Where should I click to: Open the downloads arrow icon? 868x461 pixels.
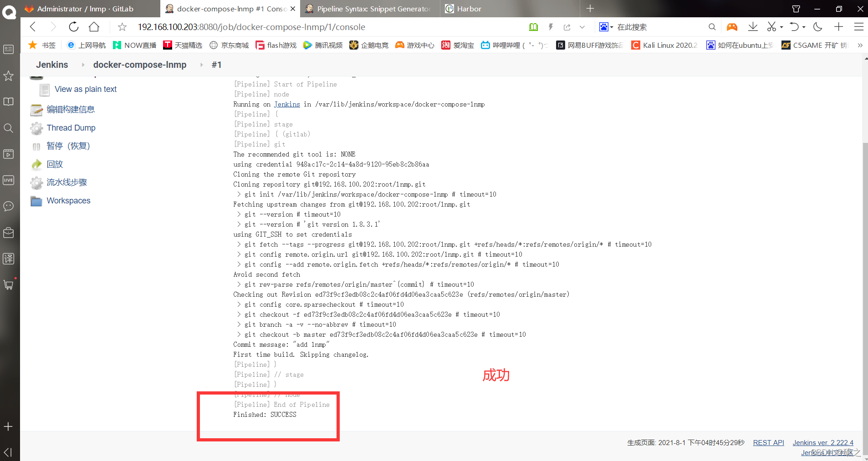753,27
